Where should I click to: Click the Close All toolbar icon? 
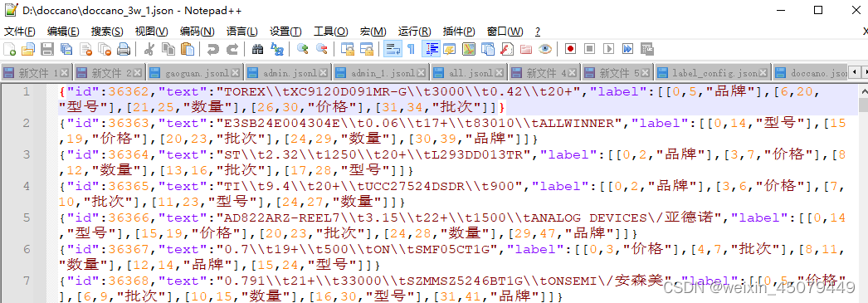(x=104, y=49)
